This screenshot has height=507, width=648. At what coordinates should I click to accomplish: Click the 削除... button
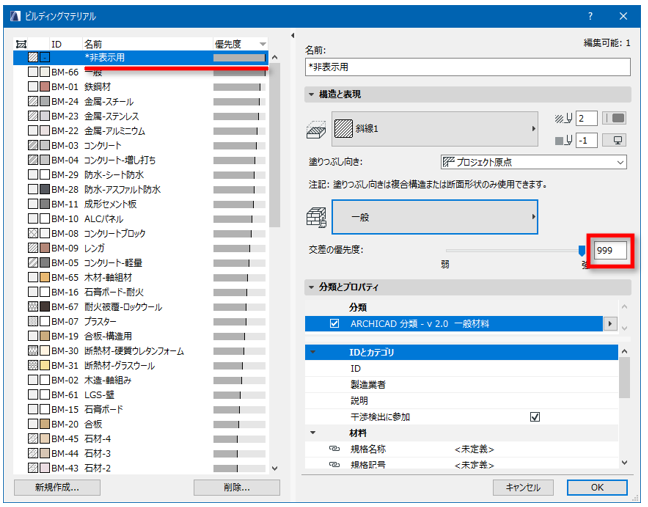point(236,487)
